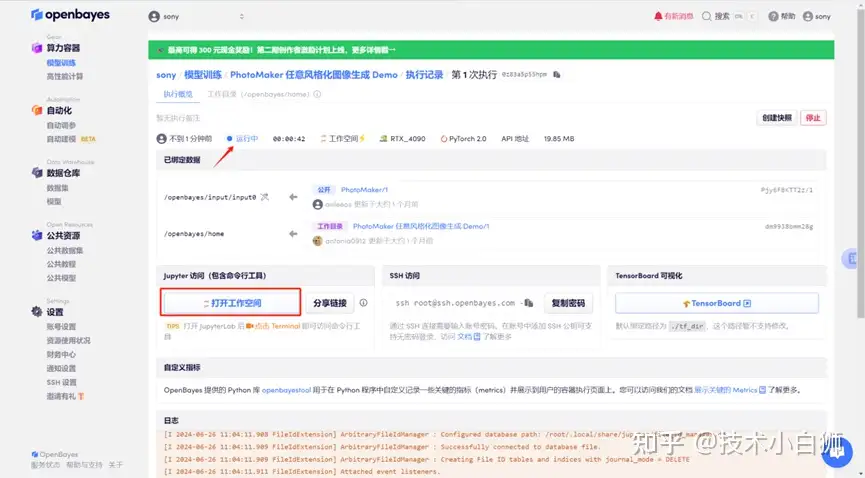The width and height of the screenshot is (865, 478).
Task: Click the green promotion banner
Action: pos(491,50)
